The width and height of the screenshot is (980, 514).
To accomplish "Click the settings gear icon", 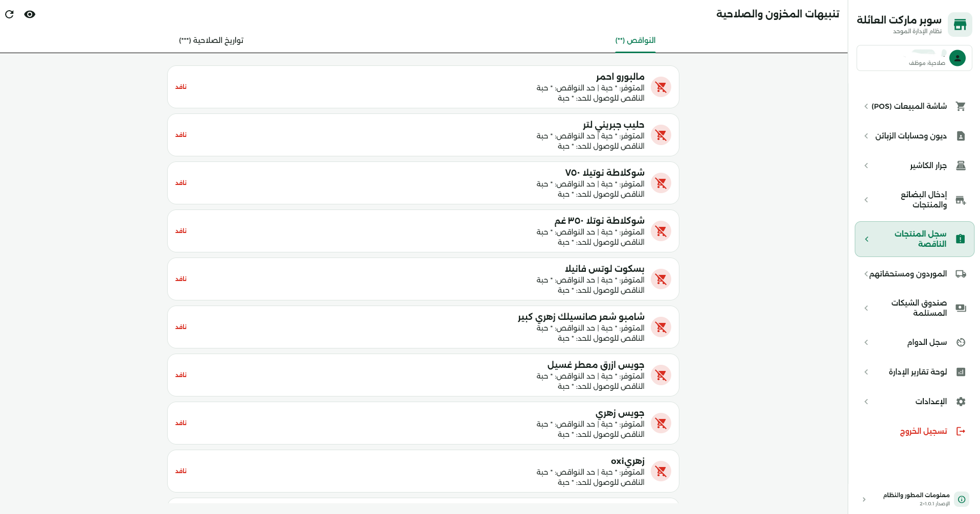I will click(x=961, y=402).
